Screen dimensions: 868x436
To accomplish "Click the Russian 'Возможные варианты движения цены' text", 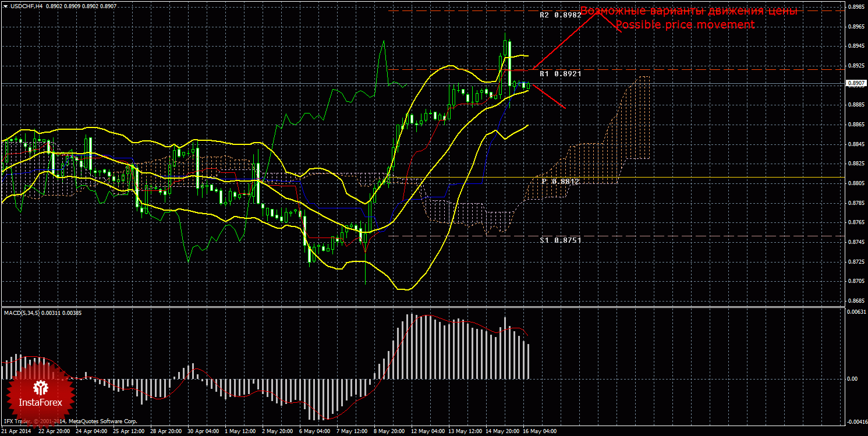I will [x=689, y=11].
